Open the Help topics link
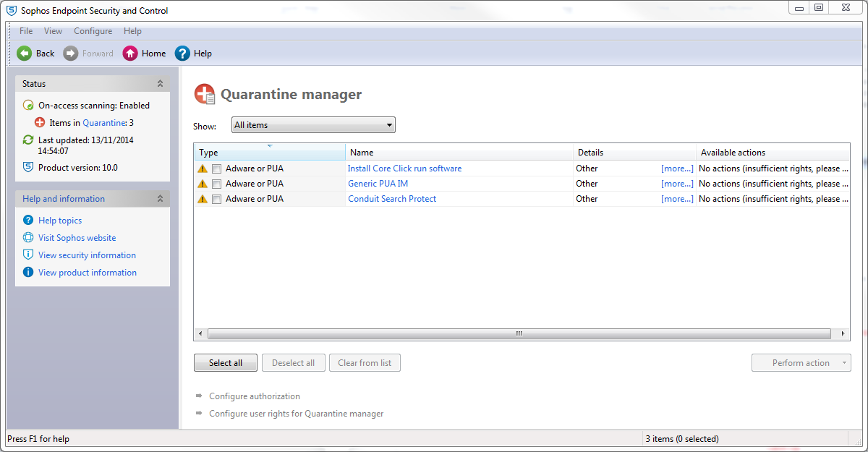 click(x=60, y=221)
